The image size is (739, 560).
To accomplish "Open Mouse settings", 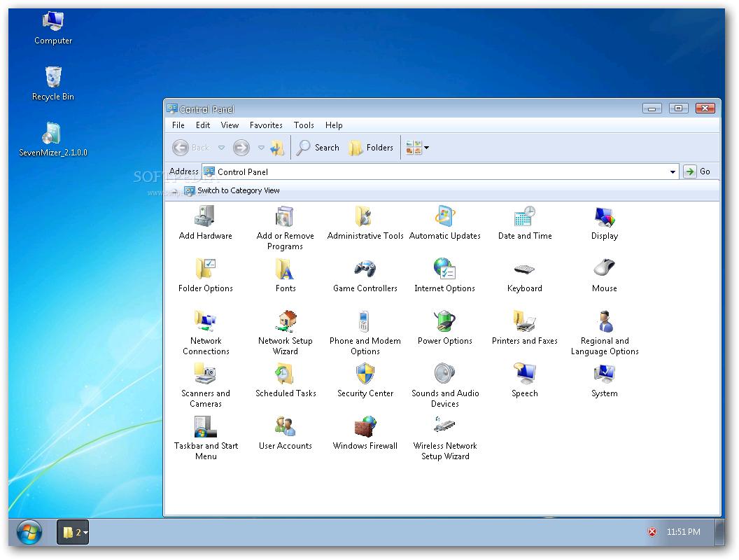I will (x=605, y=275).
